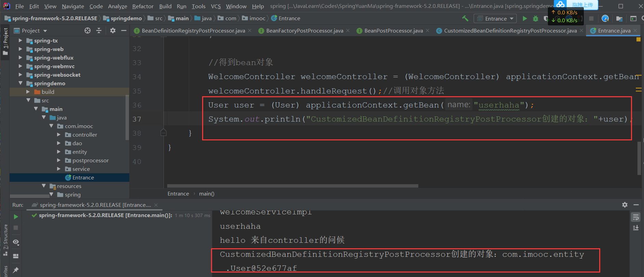
Task: Click code fold marker at line 38
Action: pos(163,133)
